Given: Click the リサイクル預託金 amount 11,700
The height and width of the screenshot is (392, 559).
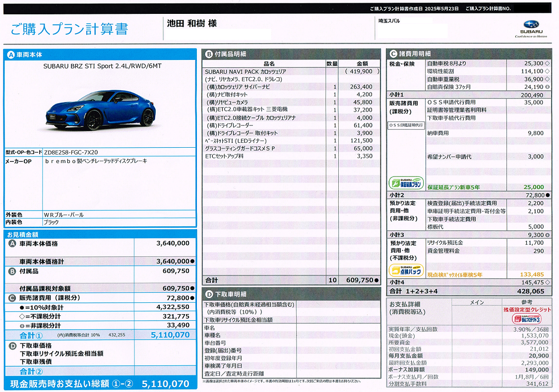Looking at the screenshot, I should [x=534, y=243].
